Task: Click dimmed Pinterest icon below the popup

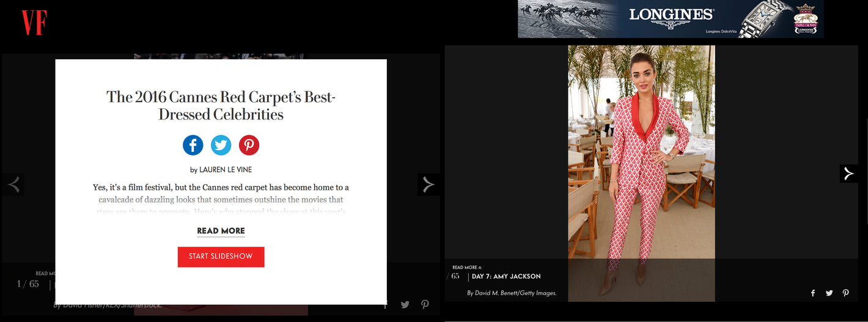Action: [425, 305]
